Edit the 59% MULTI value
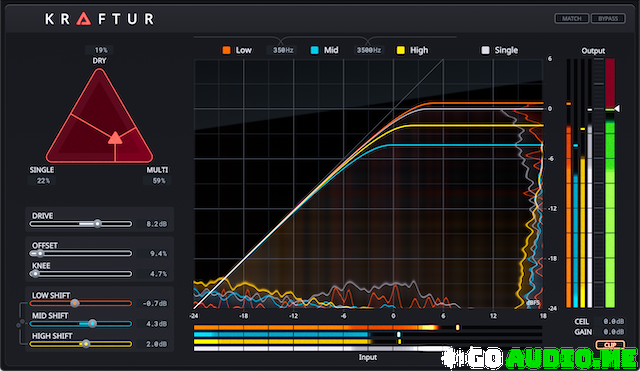Image resolution: width=640 pixels, height=371 pixels. click(158, 180)
